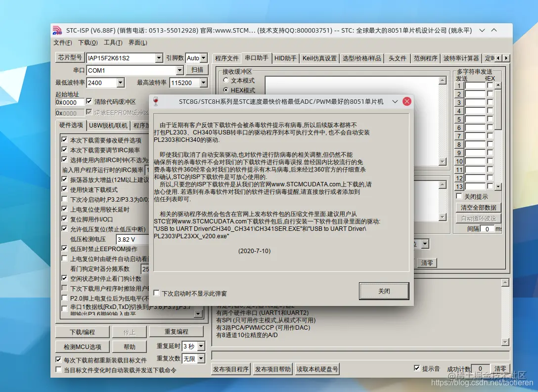Toggle 每次下载前都重新装载目标文件 checkbox

tap(59, 360)
